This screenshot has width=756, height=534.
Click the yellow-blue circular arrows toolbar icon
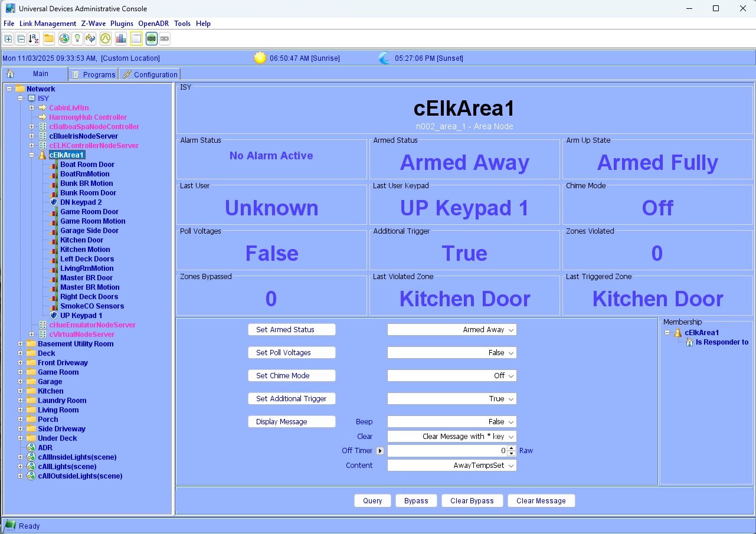coord(90,39)
